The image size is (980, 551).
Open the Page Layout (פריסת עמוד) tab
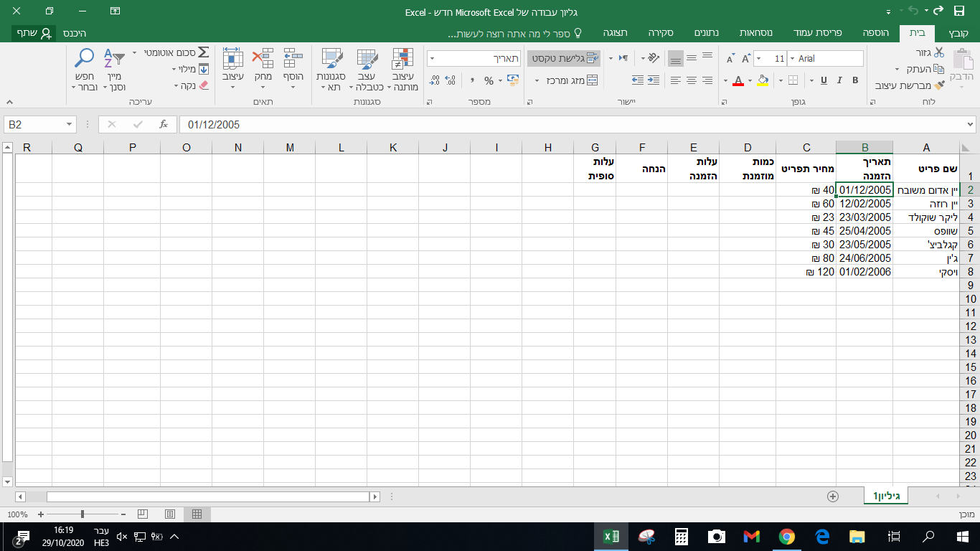click(x=817, y=33)
